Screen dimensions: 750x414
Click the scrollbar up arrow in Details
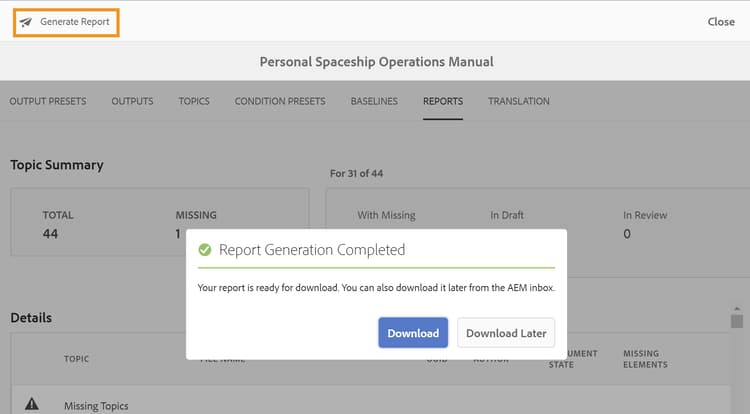(x=737, y=309)
